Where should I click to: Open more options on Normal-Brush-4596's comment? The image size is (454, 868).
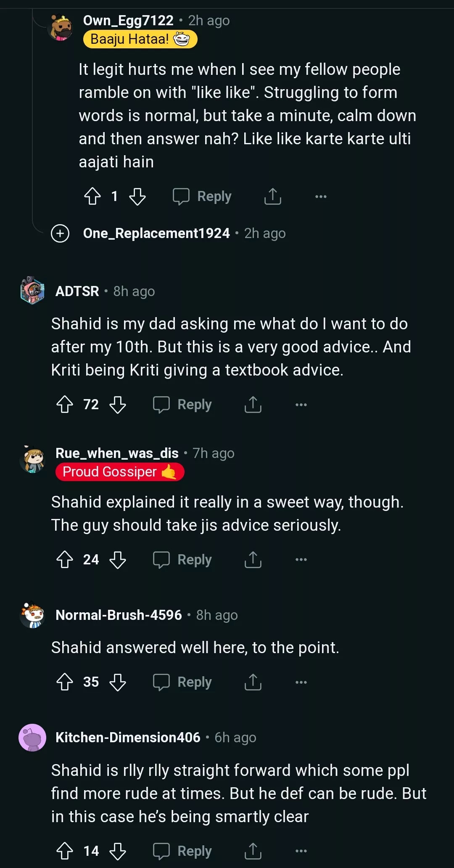click(301, 682)
